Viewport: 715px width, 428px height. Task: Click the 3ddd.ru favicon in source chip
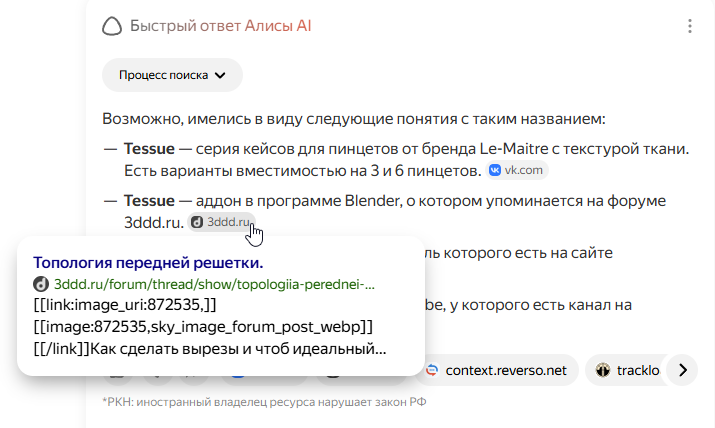pos(197,222)
